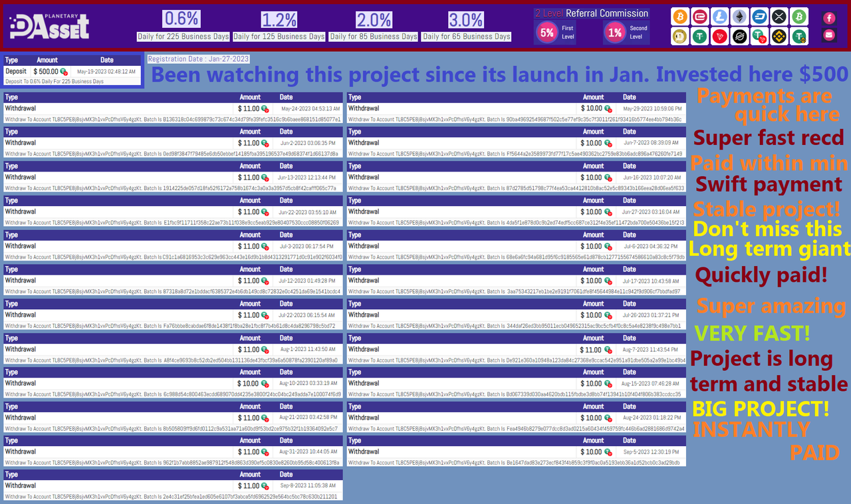Click 'Registration Date : Jan-27-2023' text
This screenshot has width=851, height=504.
198,59
